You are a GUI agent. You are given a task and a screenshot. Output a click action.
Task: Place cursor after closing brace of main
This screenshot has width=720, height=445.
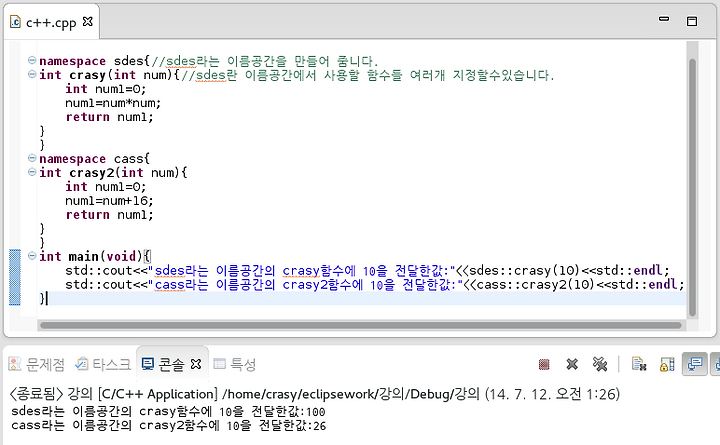coord(46,299)
